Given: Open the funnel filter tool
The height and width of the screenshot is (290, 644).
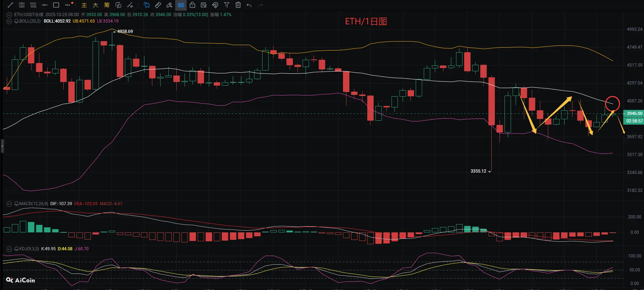Looking at the screenshot, I should point(227,5).
